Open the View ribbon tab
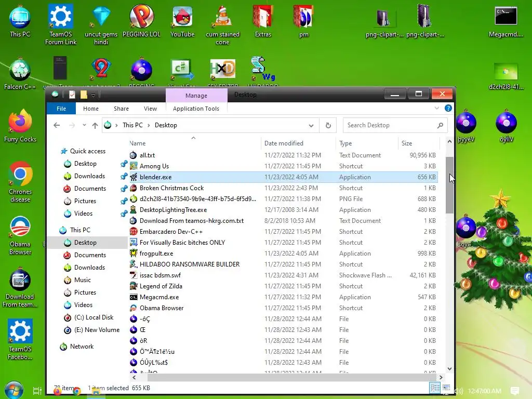Image resolution: width=532 pixels, height=399 pixels. (150, 109)
